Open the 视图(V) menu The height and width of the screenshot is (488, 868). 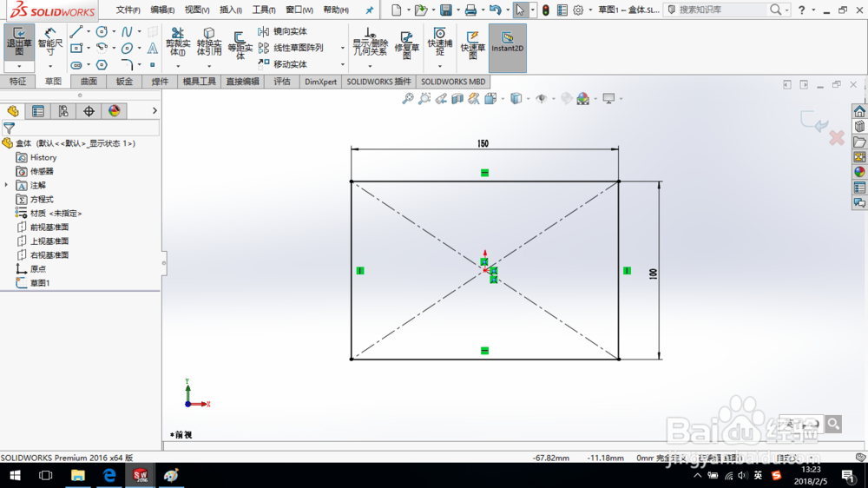pos(196,10)
